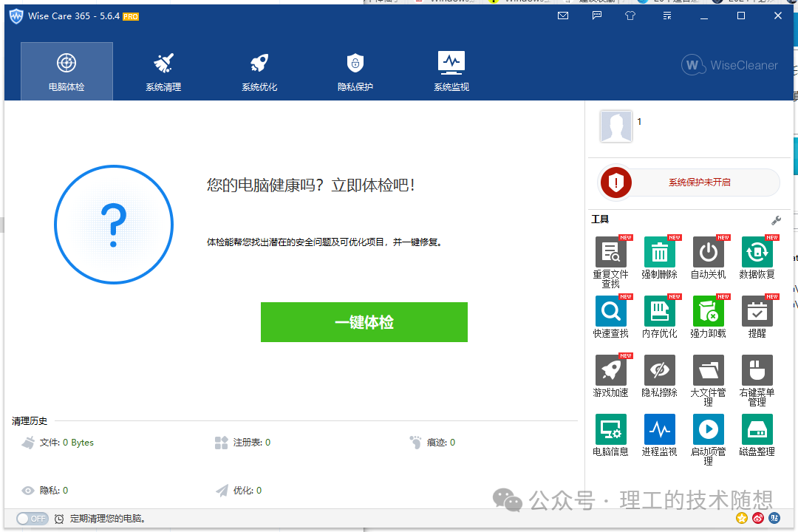This screenshot has width=798, height=532.
Task: Enable the 定期清理您的电脑 toggle switch
Action: 32,518
